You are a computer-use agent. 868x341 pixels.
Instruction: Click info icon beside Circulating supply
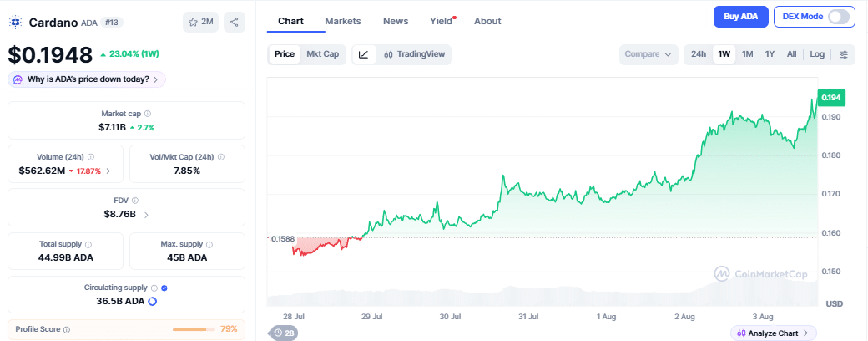tap(154, 288)
